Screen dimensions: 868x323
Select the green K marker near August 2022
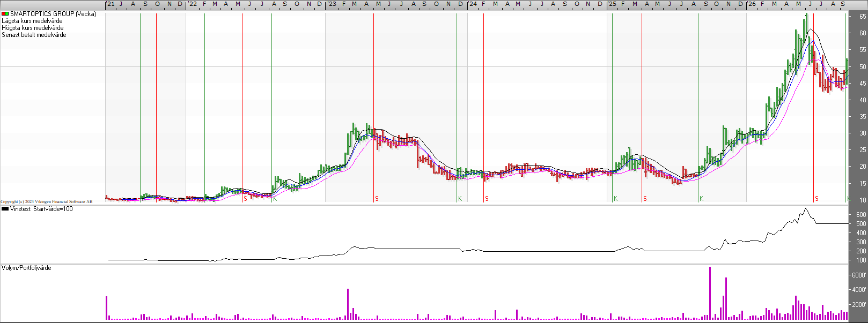274,199
